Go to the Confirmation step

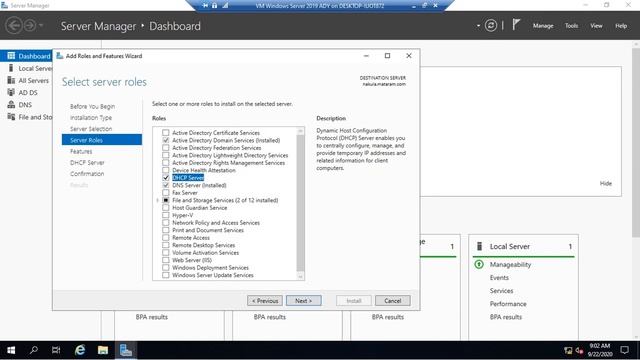[x=87, y=173]
